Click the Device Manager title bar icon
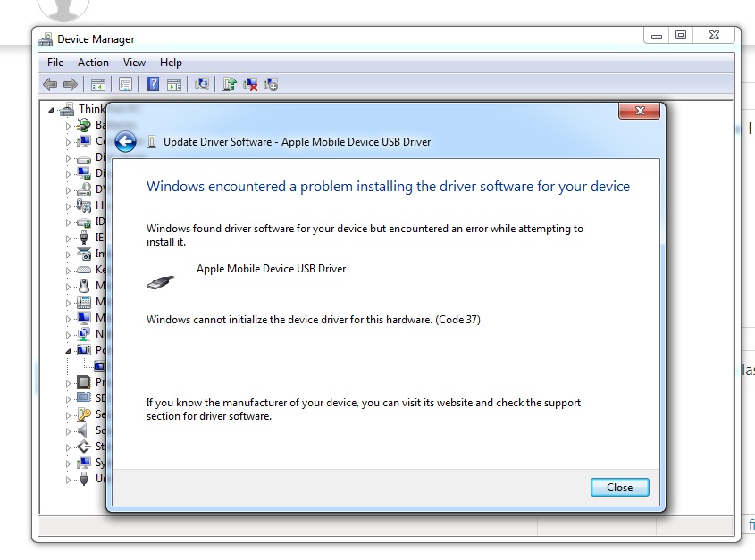This screenshot has height=560, width=755. pos(46,39)
